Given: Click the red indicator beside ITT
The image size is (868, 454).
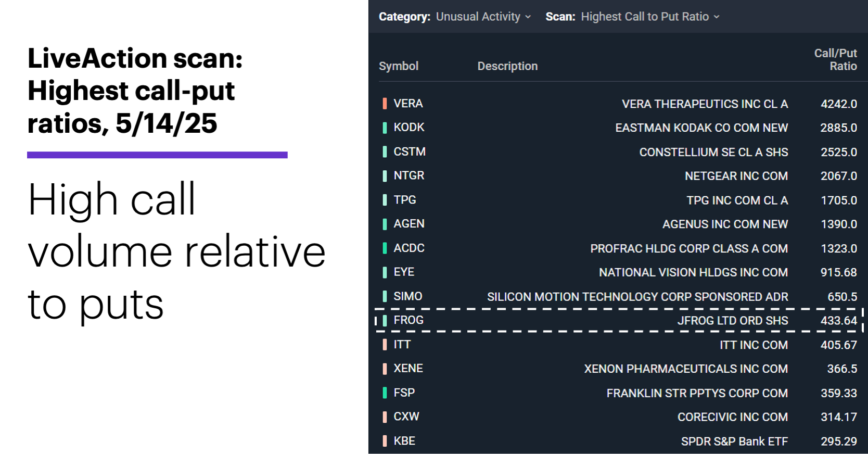Looking at the screenshot, I should pyautogui.click(x=385, y=344).
